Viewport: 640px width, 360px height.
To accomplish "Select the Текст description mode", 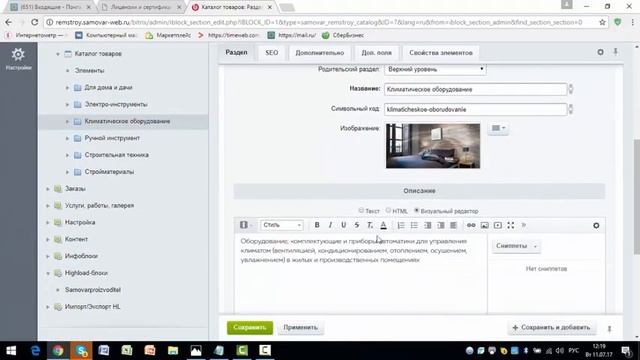I will (361, 211).
